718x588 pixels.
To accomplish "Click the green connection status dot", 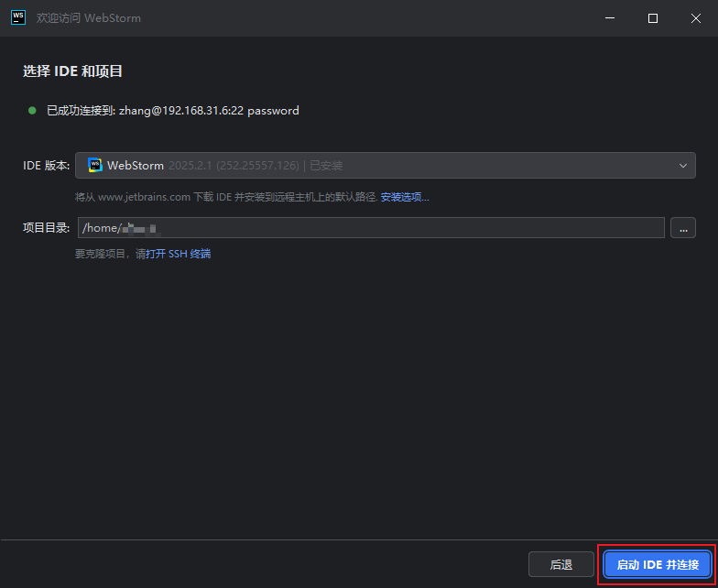I will (x=34, y=111).
